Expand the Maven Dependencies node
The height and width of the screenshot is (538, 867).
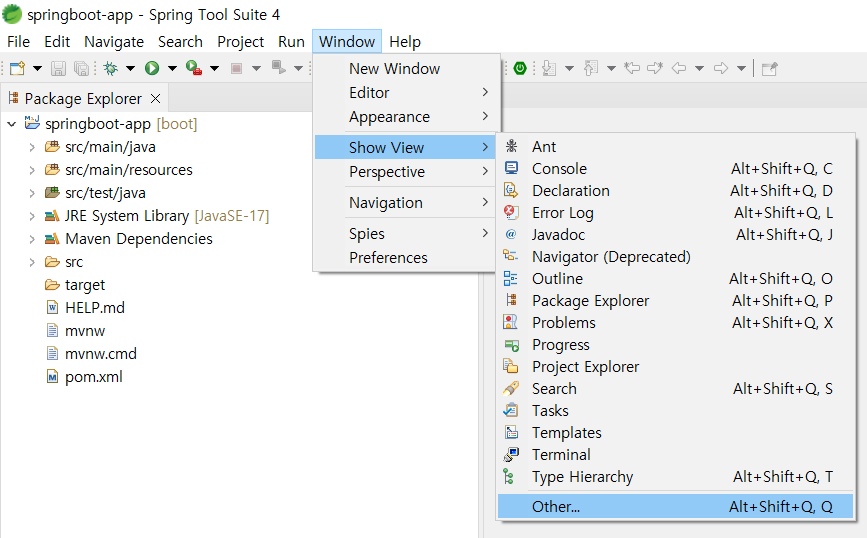32,239
